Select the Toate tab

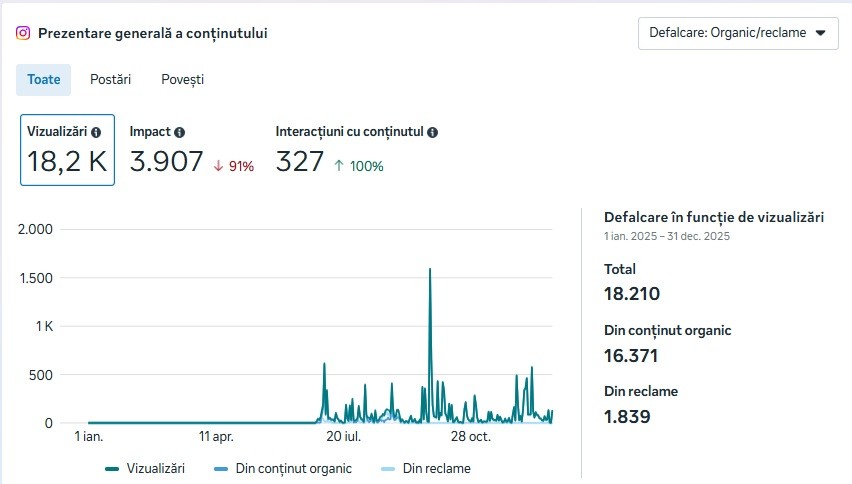click(x=44, y=79)
